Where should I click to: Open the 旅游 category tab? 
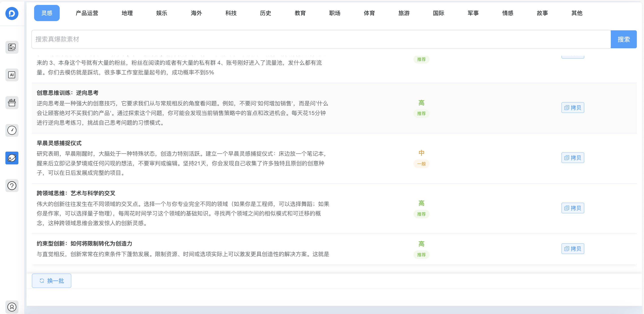pos(403,13)
